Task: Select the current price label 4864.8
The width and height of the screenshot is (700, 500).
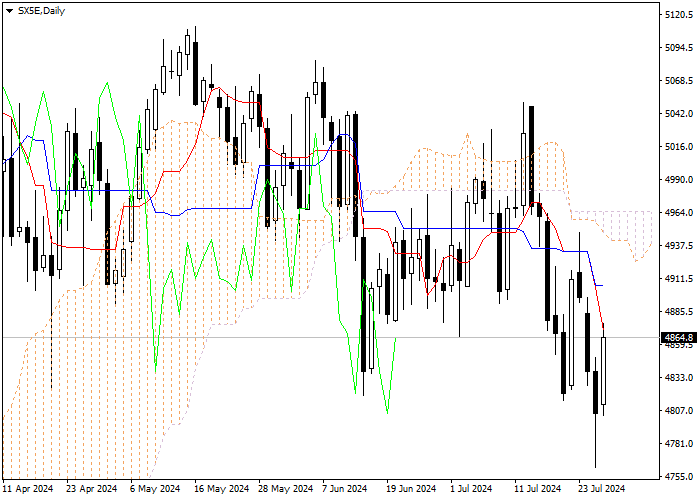Action: click(x=679, y=338)
